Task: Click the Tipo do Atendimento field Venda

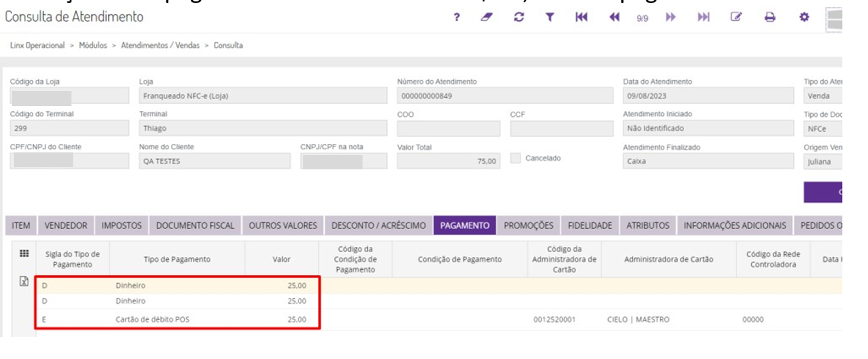Action: 822,96
